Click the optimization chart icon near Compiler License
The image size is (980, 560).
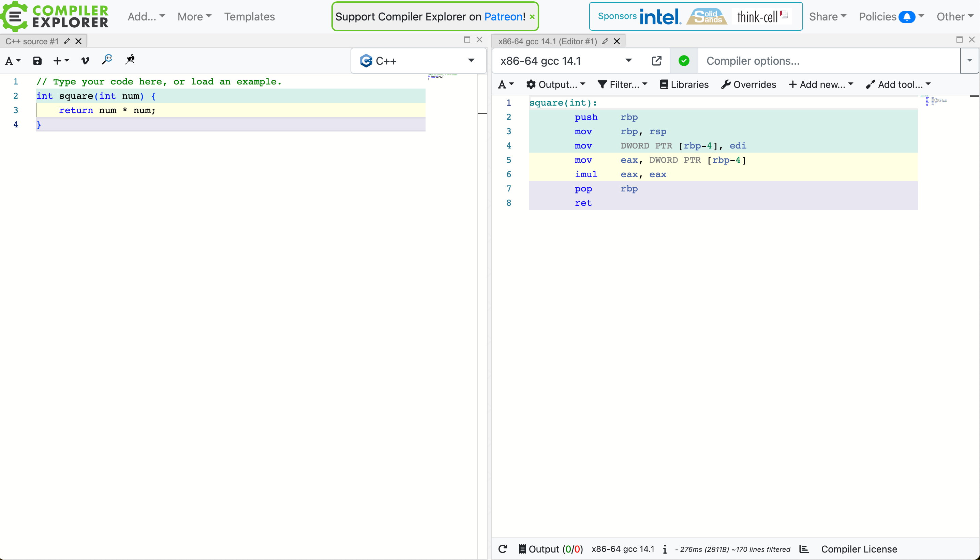tap(804, 549)
